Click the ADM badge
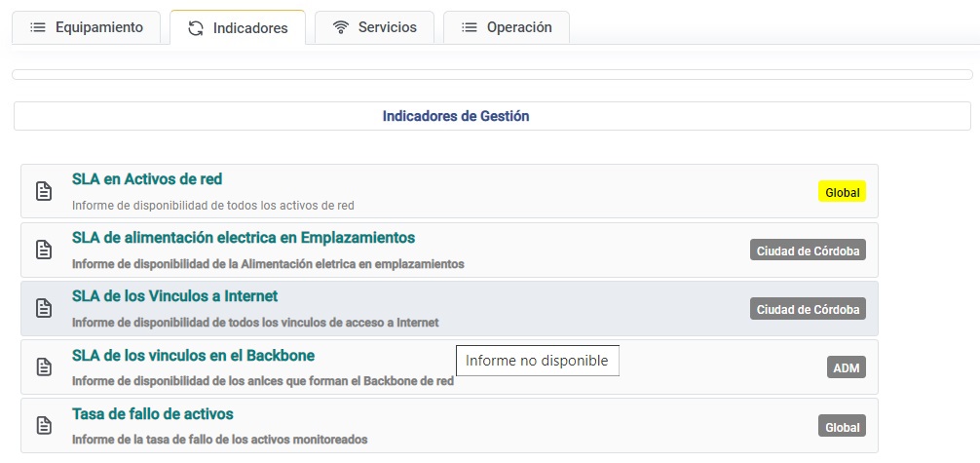Viewport: 980px width, 463px height. (x=847, y=367)
